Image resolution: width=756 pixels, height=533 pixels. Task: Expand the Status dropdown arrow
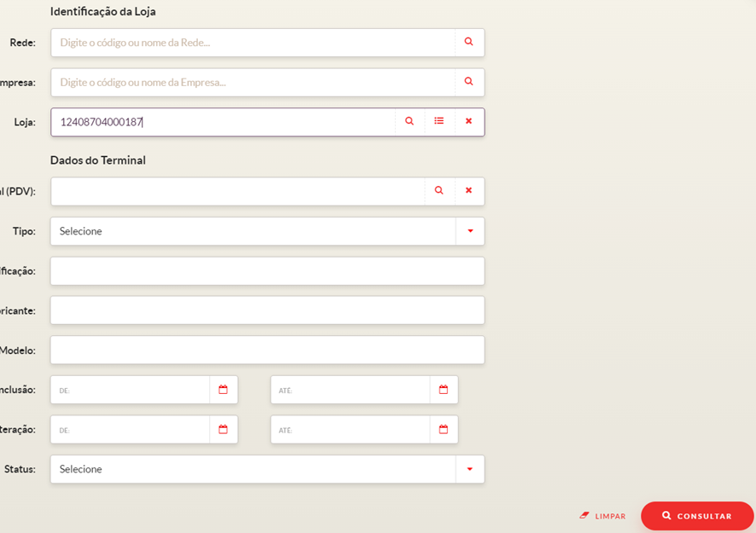[x=470, y=469]
